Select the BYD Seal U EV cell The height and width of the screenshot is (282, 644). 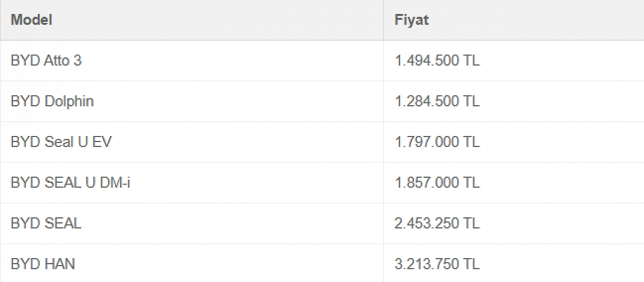click(x=192, y=142)
